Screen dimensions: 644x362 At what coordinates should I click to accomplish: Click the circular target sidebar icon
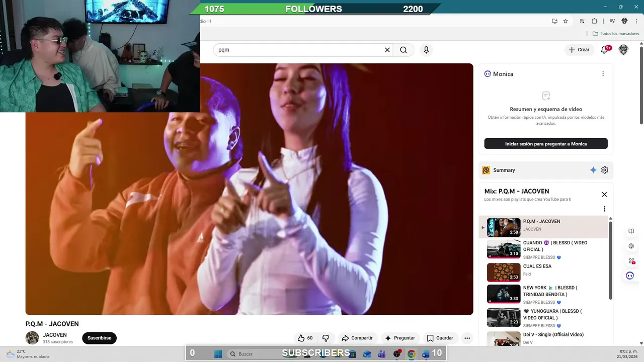coord(631,246)
